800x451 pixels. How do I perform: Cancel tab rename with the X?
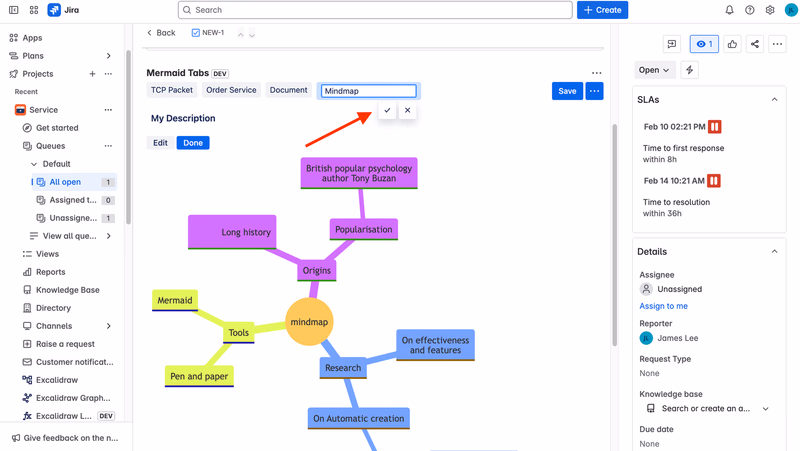(408, 110)
